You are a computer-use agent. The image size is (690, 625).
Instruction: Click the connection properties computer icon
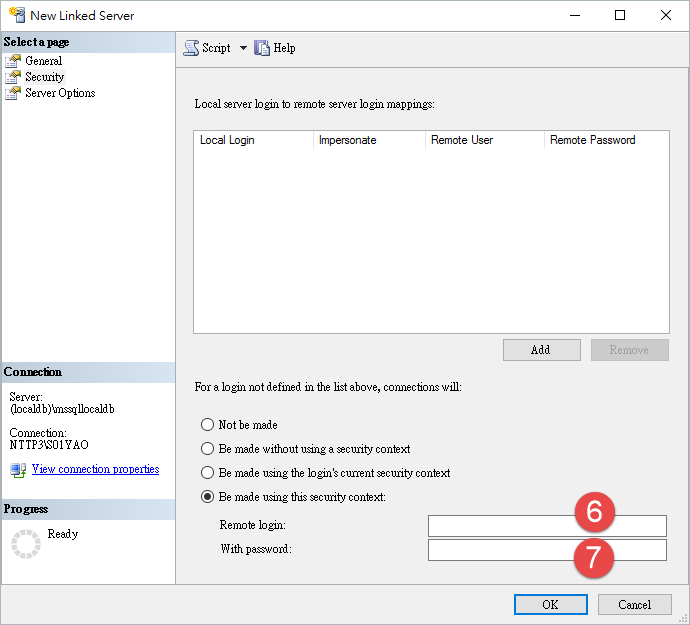point(18,470)
